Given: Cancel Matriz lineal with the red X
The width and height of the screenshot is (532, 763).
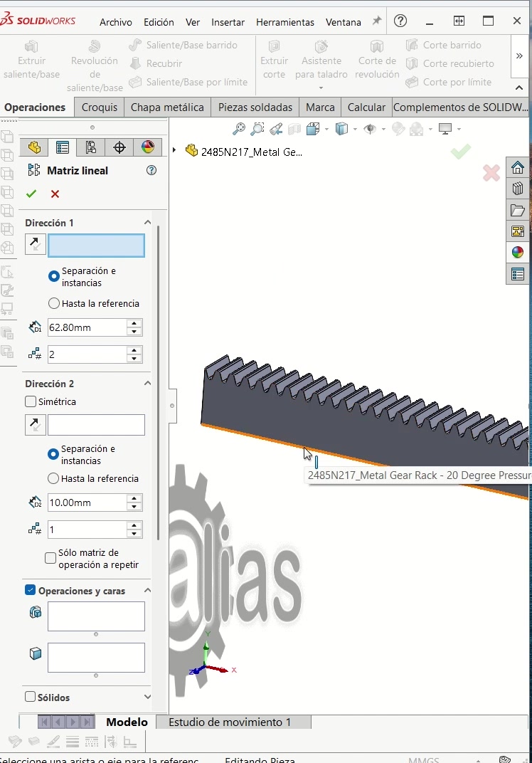Looking at the screenshot, I should point(55,194).
